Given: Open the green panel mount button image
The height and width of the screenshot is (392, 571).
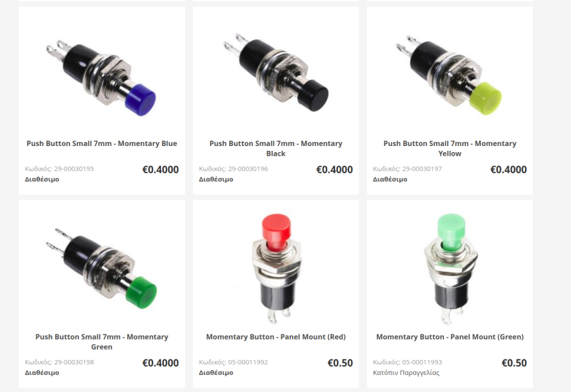Looking at the screenshot, I should pyautogui.click(x=449, y=268).
